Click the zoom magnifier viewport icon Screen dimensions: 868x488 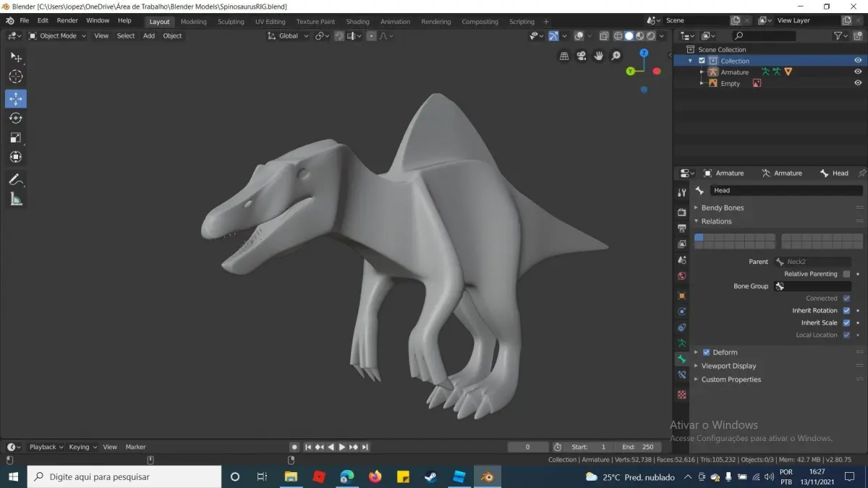(616, 56)
